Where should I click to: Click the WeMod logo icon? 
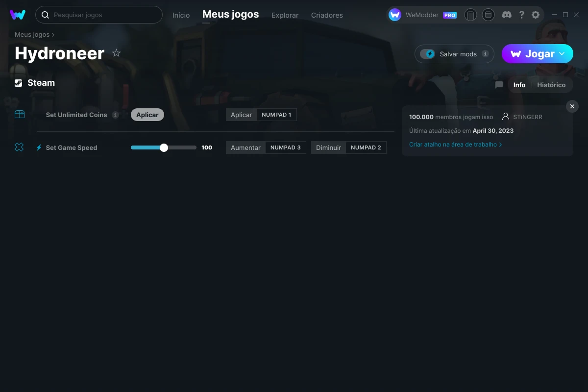[x=18, y=15]
